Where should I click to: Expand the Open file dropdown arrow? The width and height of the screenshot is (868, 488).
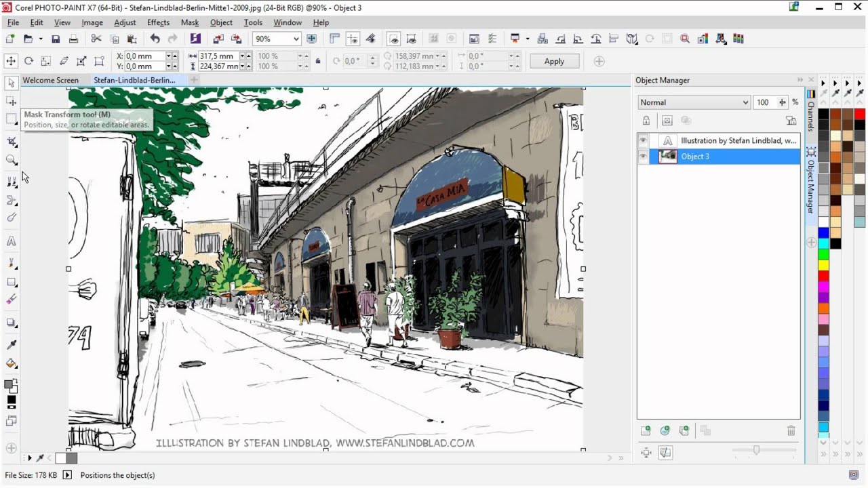click(39, 39)
